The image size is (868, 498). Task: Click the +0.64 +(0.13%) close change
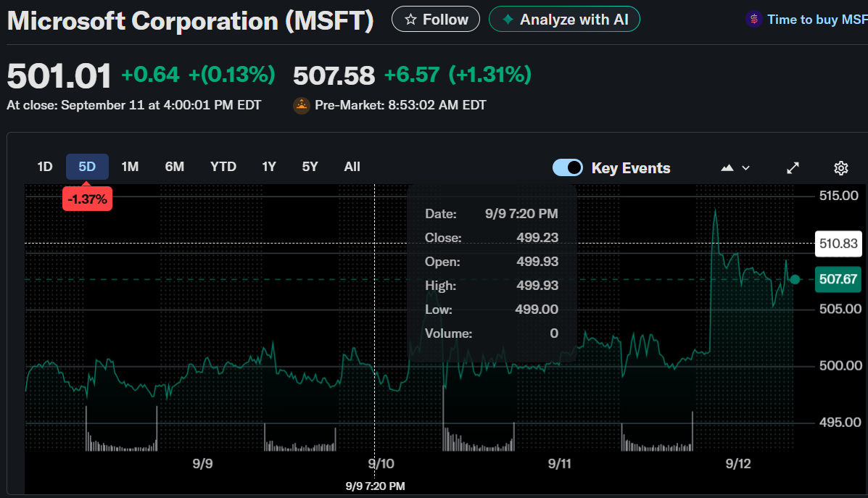[x=198, y=75]
